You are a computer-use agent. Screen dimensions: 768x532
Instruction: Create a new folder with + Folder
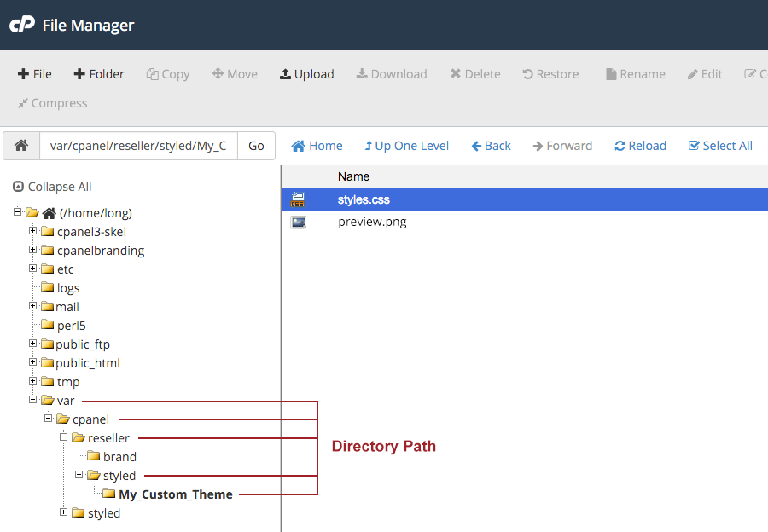tap(99, 74)
